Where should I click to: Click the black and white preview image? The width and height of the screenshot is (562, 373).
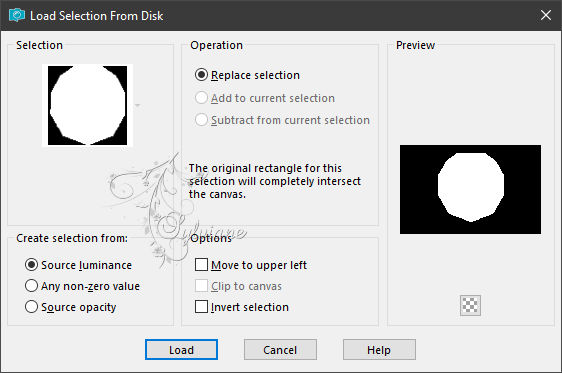(x=470, y=189)
